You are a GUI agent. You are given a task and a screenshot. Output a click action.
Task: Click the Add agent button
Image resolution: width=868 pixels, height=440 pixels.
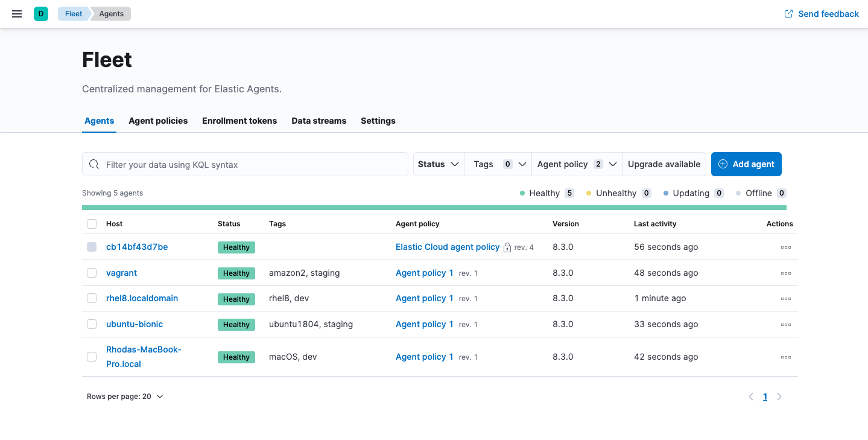[x=746, y=164]
